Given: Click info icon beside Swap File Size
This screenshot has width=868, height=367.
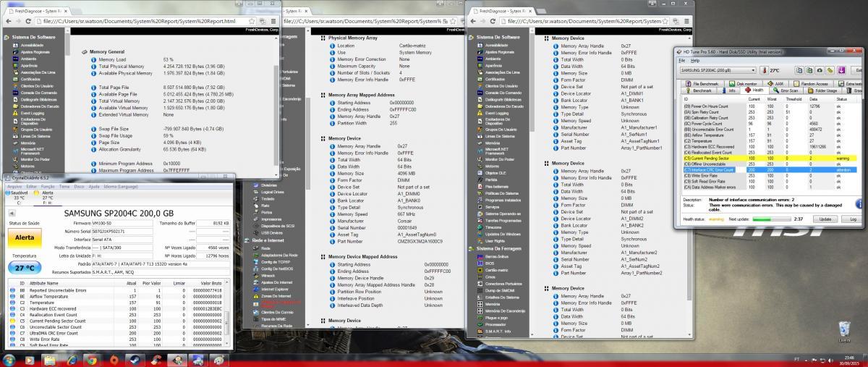Looking at the screenshot, I should pyautogui.click(x=94, y=128).
